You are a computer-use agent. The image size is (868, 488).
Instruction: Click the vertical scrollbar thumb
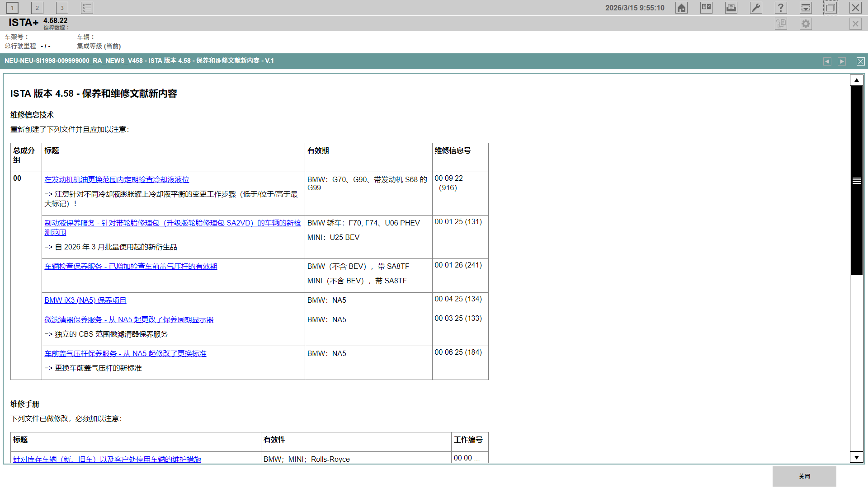pos(856,181)
